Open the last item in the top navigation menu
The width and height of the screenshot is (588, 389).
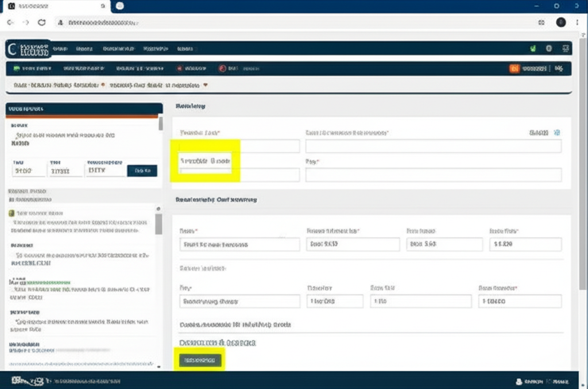click(x=185, y=49)
